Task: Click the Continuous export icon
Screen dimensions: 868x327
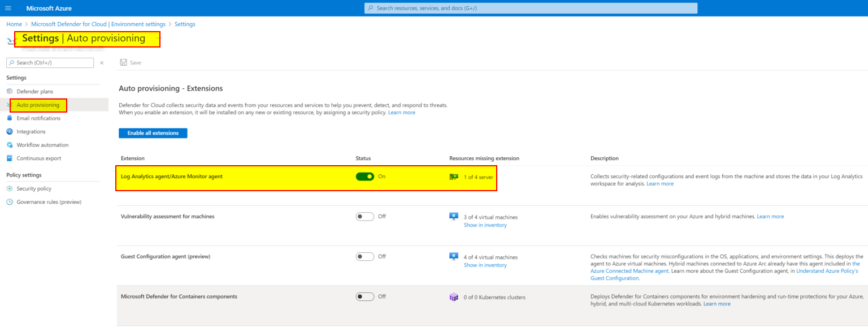Action: click(x=10, y=158)
